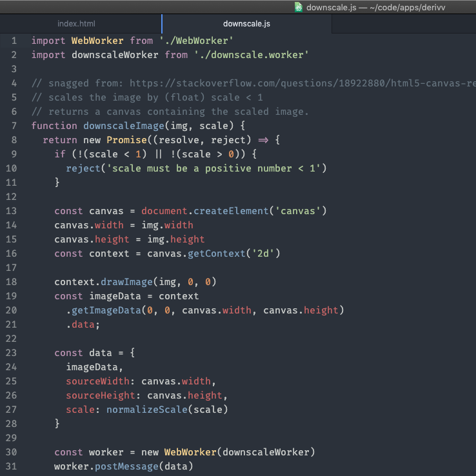Click the Promise keyword on line 8
The height and width of the screenshot is (476, 476).
click(x=126, y=140)
